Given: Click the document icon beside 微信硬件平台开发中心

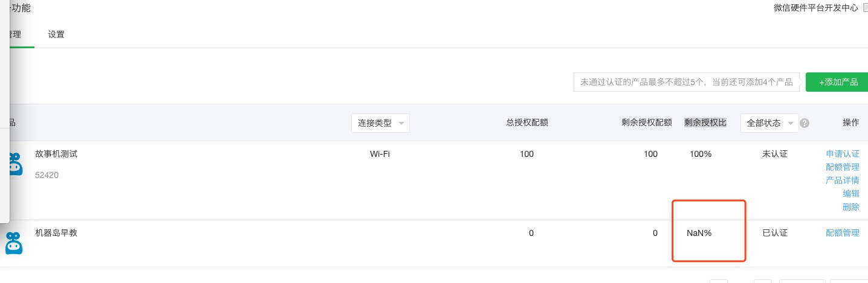Looking at the screenshot, I should click(x=864, y=8).
